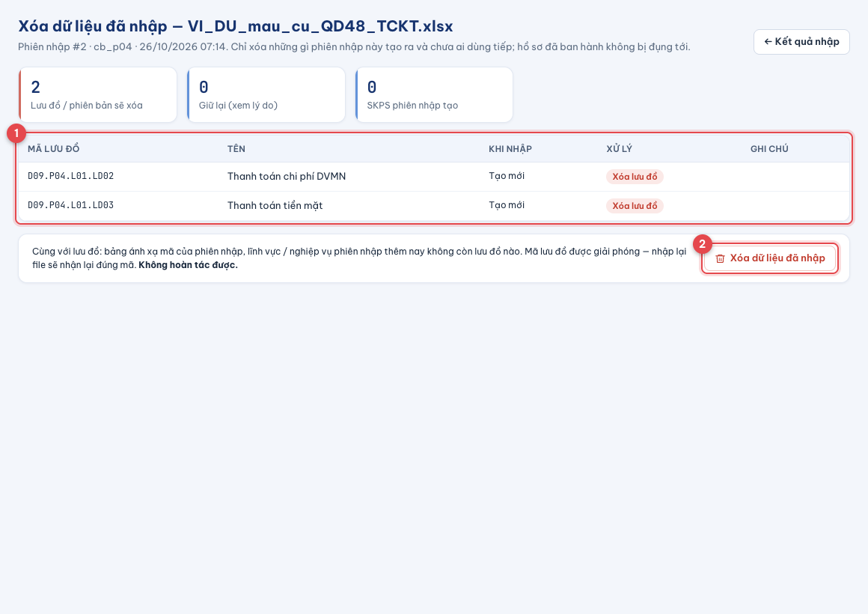
Task: Select the name 'Thanh toán tiền mặt'
Action: tap(275, 206)
